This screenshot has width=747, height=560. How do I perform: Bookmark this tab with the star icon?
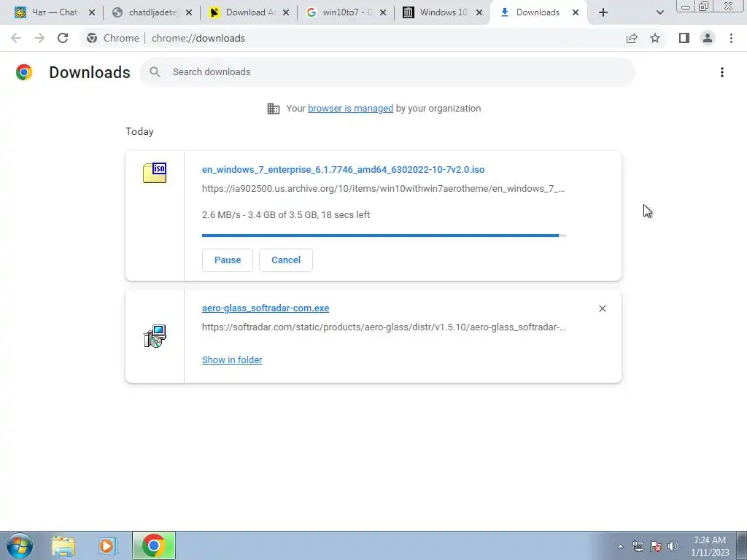655,38
